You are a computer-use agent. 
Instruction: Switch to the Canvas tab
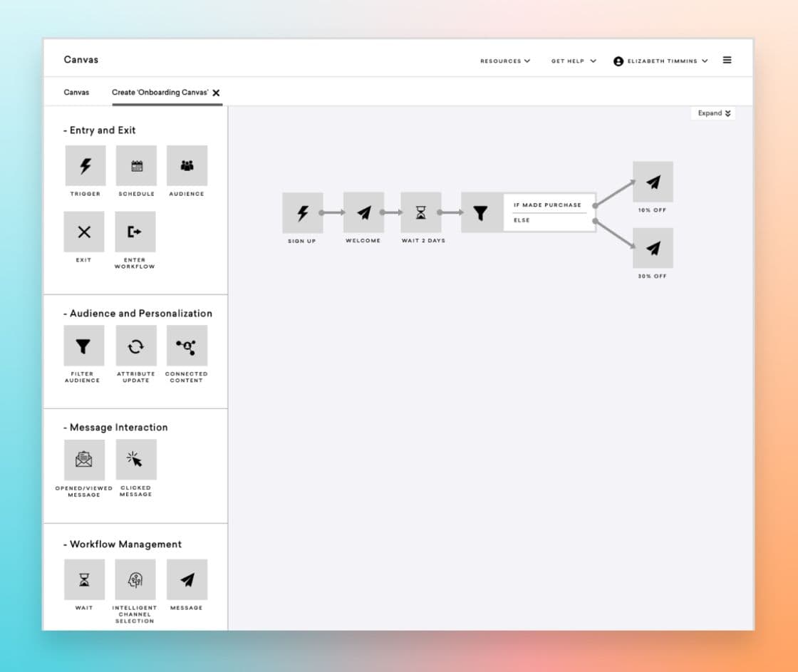[x=76, y=93]
